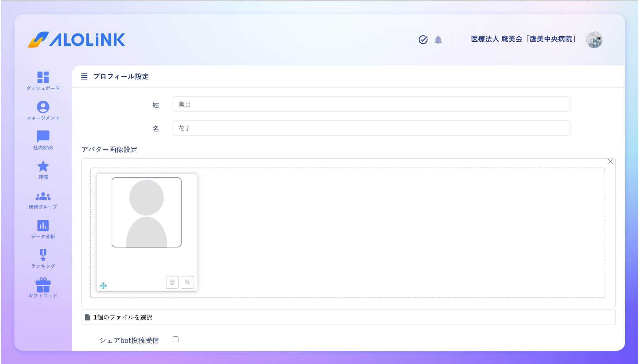639x364 pixels.
Task: Delete avatar image with the trash button
Action: [x=172, y=282]
